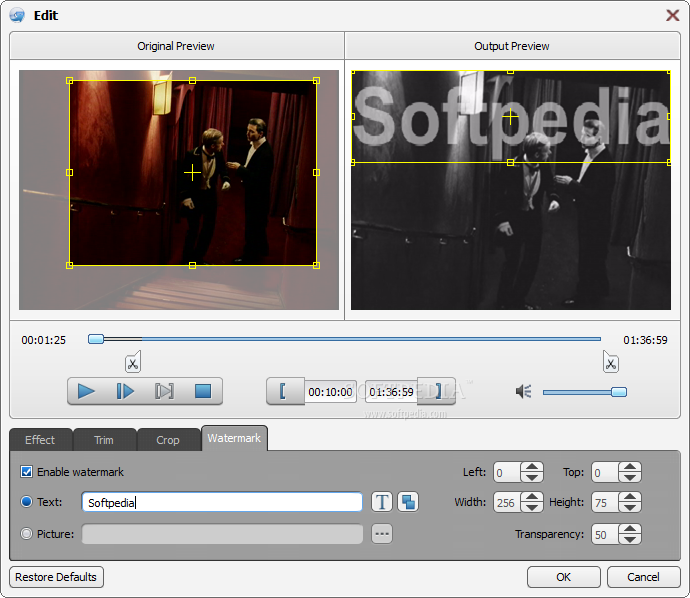Stop video playback

pyautogui.click(x=203, y=391)
